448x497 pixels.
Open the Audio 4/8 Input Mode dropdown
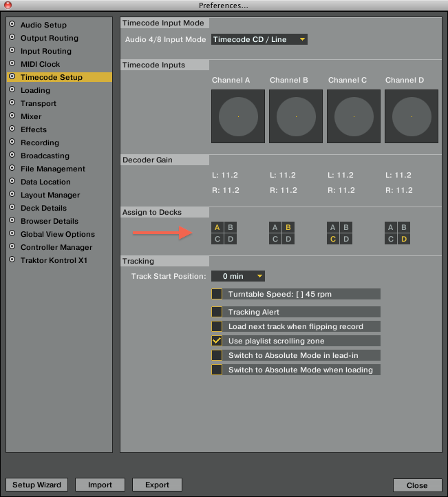[259, 40]
